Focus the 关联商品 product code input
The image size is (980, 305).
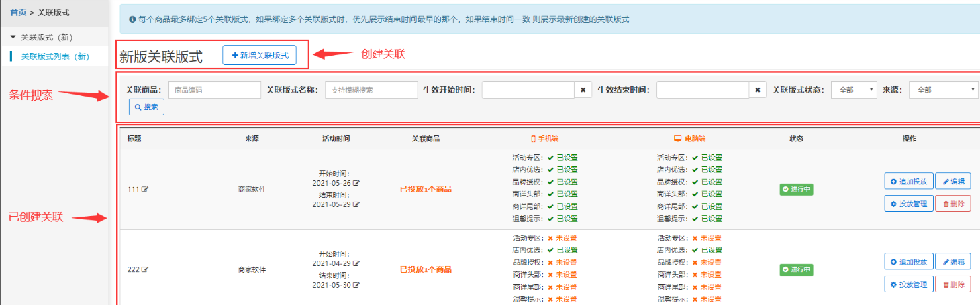coord(214,90)
